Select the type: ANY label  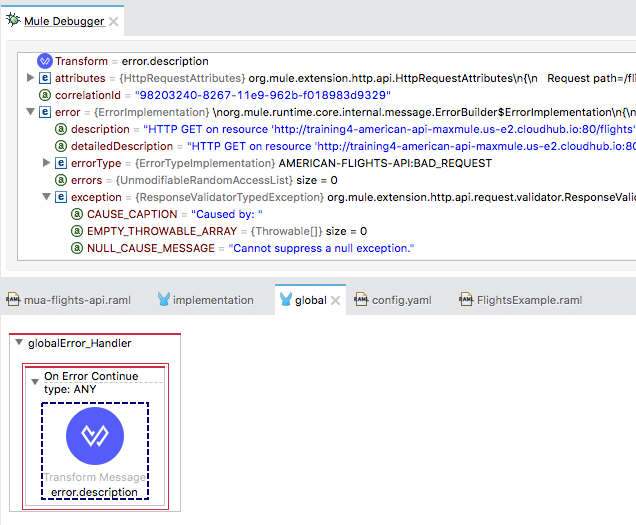pos(70,389)
